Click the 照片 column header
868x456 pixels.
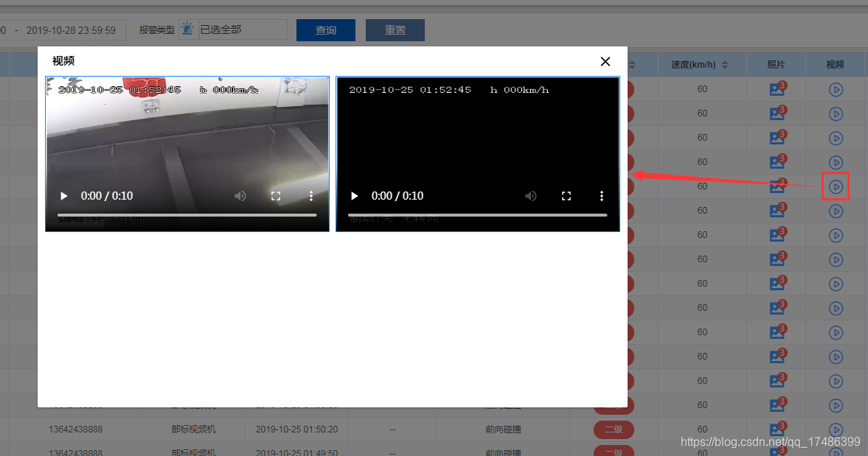pos(776,65)
